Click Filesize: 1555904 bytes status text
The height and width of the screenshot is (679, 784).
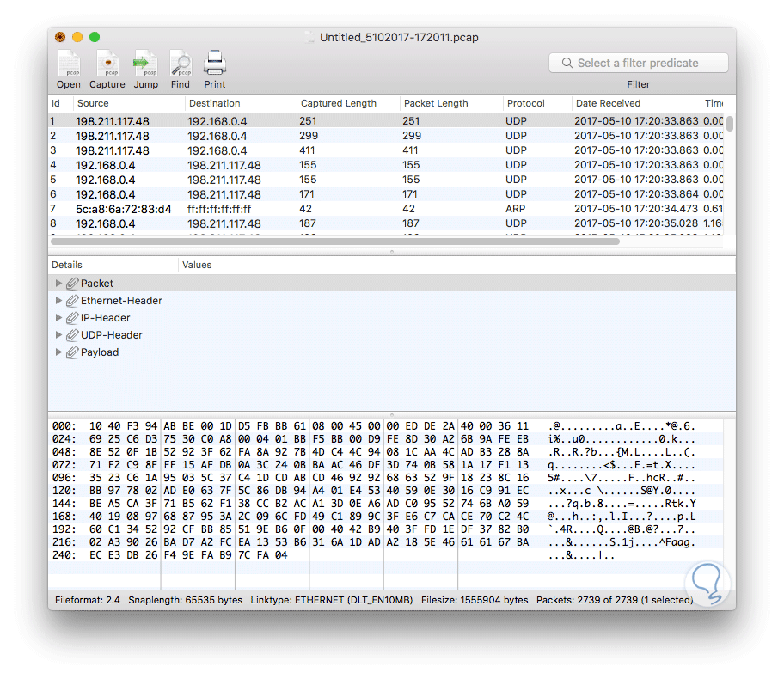tap(475, 600)
